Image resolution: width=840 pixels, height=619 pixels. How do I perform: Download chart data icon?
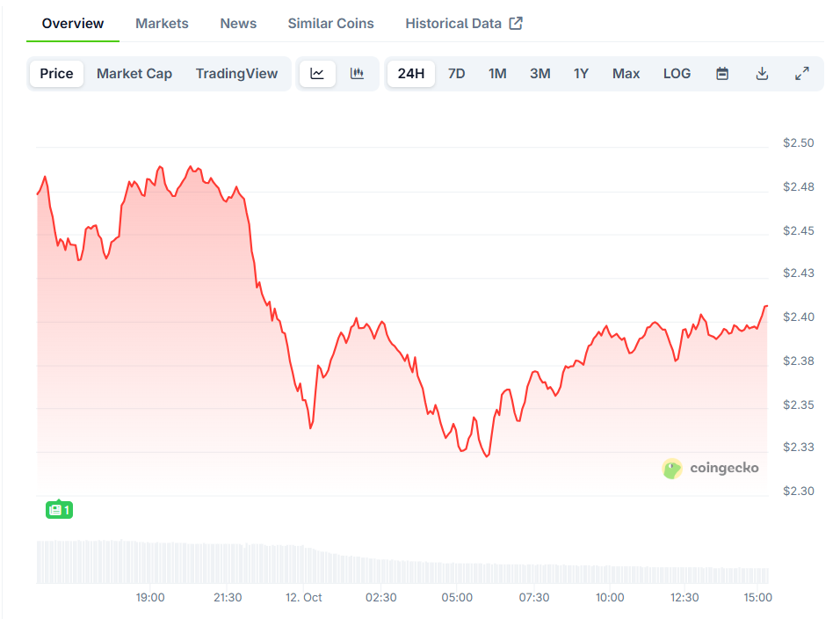762,74
